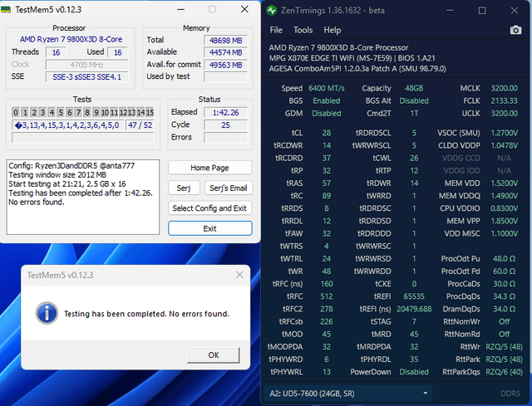Screen dimensions: 532x406
Task: Click the VSOC (SMU) 1.2700V value
Action: pyautogui.click(x=505, y=133)
